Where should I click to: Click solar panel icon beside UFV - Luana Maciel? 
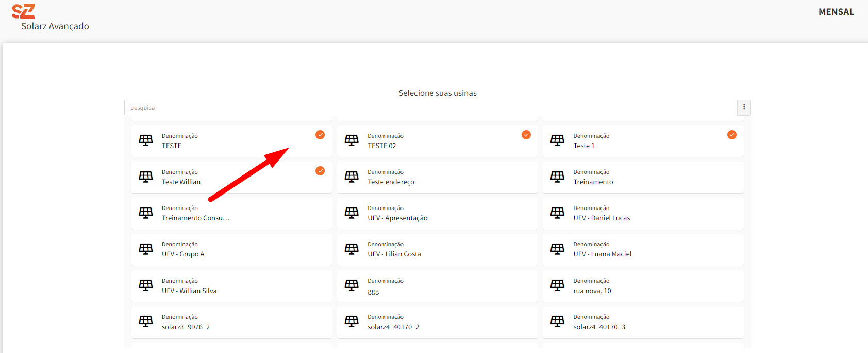pyautogui.click(x=557, y=249)
